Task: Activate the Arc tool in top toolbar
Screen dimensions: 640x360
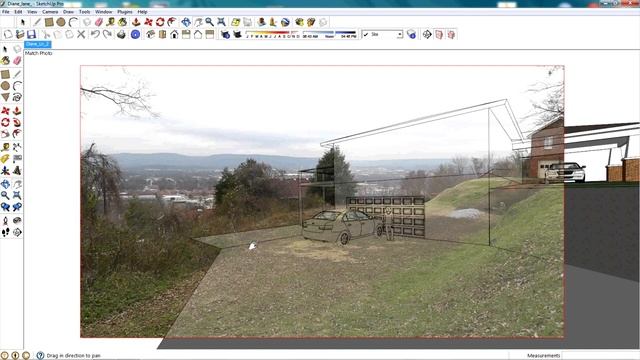Action: [x=73, y=22]
